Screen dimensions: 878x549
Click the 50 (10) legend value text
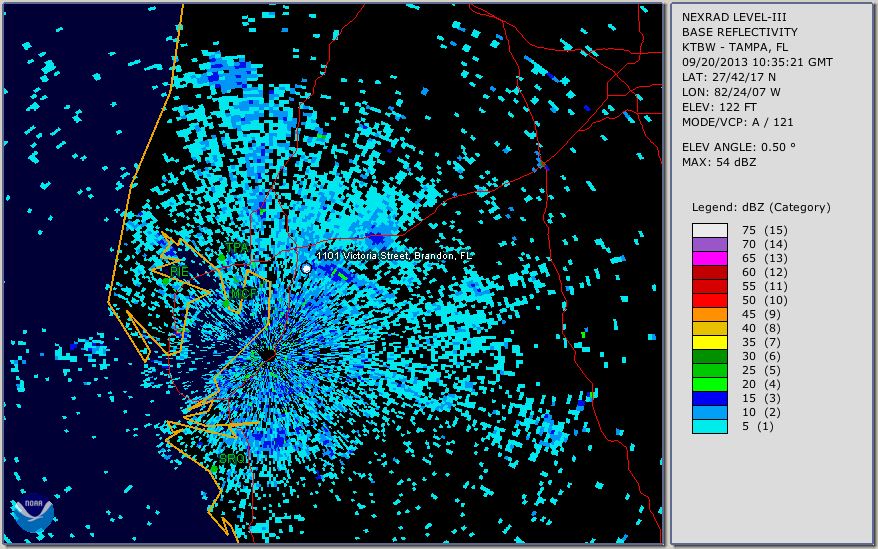click(x=764, y=300)
